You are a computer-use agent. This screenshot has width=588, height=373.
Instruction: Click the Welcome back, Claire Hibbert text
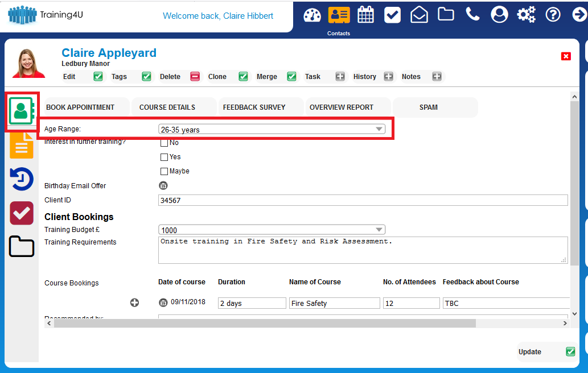click(218, 16)
